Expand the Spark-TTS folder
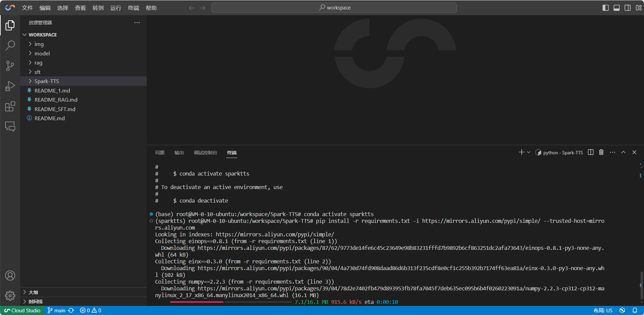Screen dimensions: 644x315 click(x=83, y=81)
